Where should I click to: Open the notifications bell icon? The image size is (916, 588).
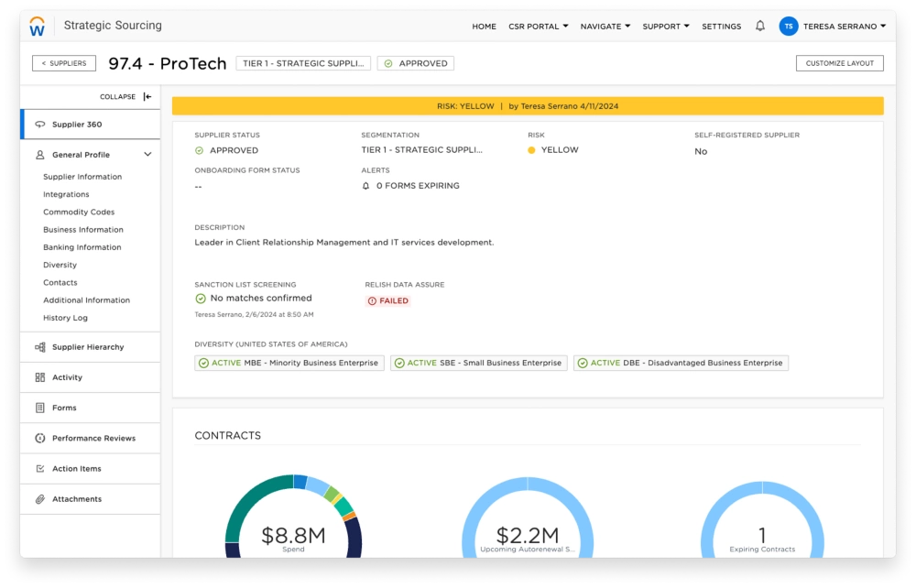(760, 27)
